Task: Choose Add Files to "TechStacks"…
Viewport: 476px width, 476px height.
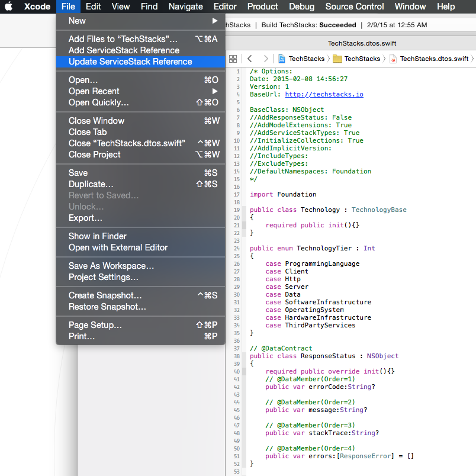Action: [x=140, y=39]
